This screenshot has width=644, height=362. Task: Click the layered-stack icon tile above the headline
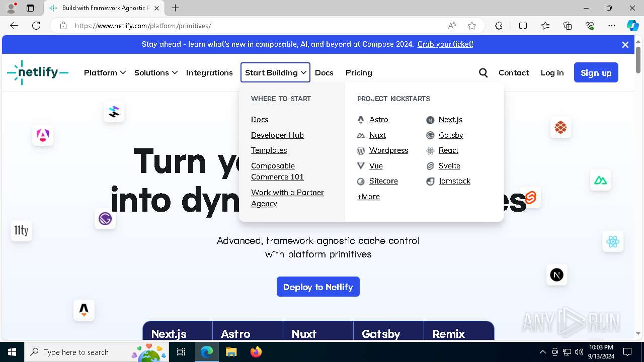[x=114, y=112]
